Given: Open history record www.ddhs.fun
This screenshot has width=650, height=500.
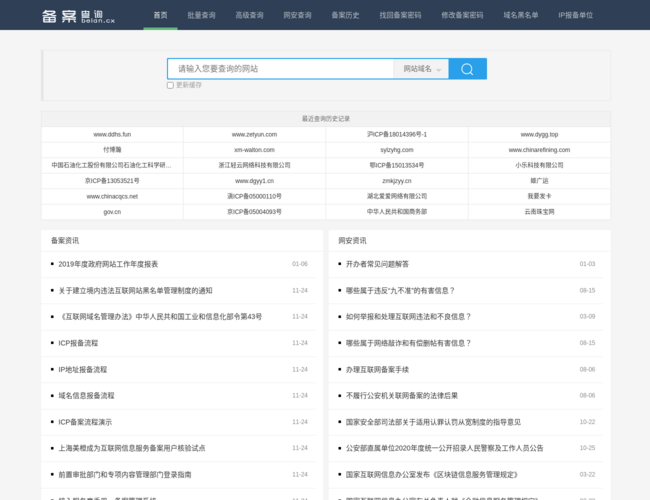Looking at the screenshot, I should click(112, 134).
